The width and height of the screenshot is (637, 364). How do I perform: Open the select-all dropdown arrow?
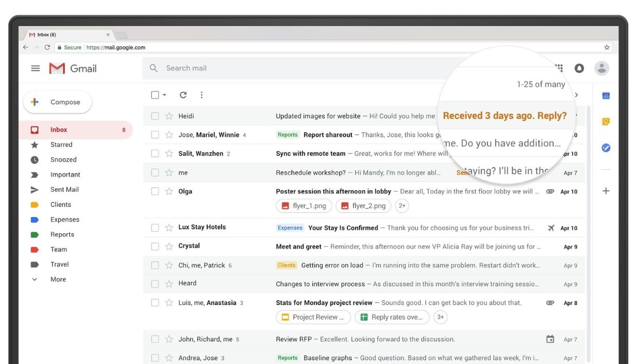tap(165, 95)
